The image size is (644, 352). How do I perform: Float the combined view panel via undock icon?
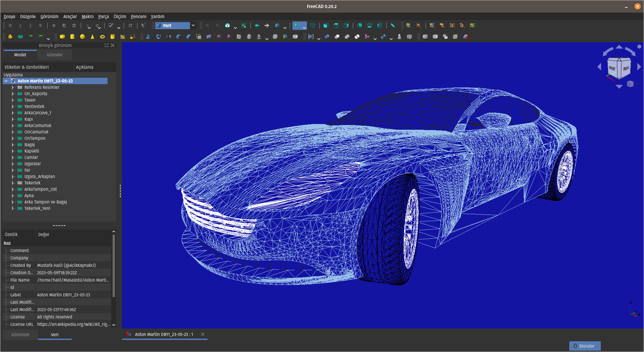(106, 46)
